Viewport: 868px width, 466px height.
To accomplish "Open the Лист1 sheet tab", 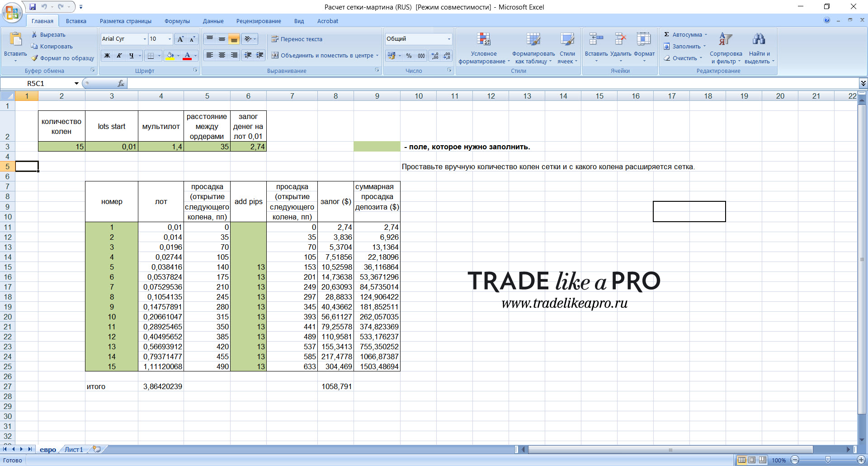I will tap(74, 449).
